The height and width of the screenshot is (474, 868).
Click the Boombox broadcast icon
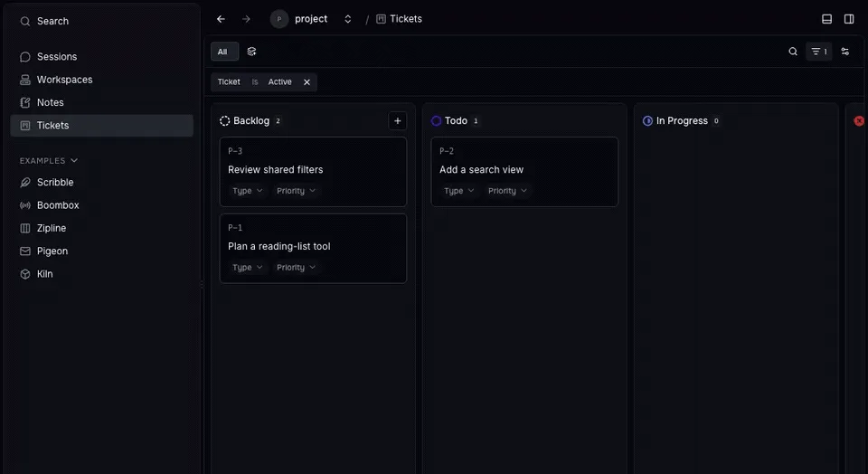point(25,205)
